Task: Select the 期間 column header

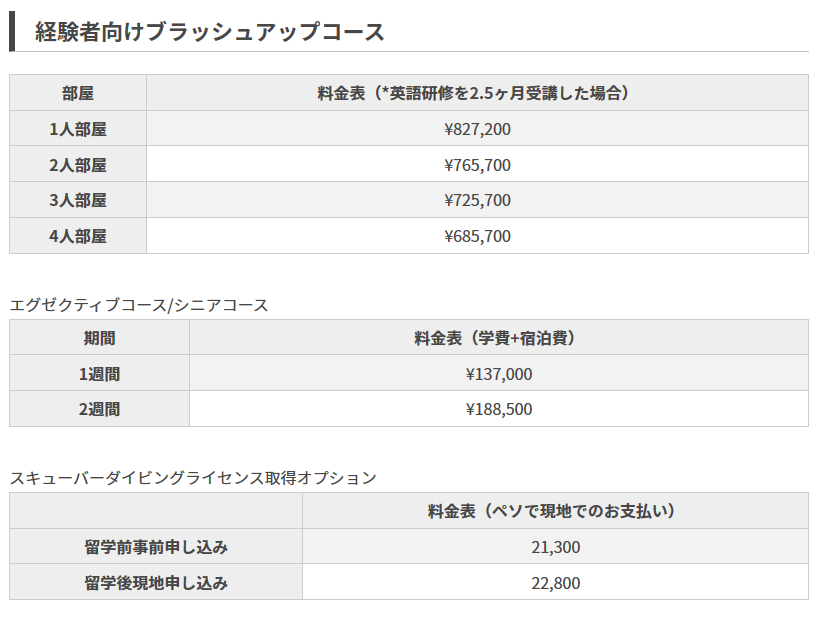Action: pyautogui.click(x=99, y=338)
